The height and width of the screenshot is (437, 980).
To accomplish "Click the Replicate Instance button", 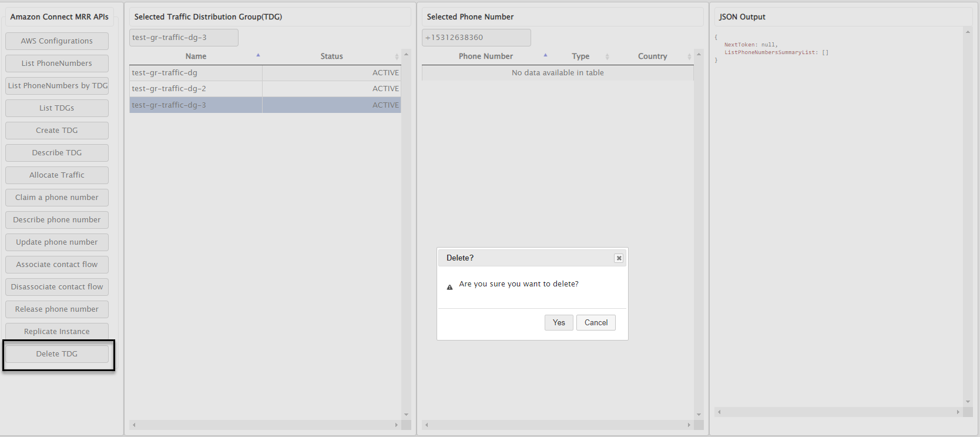I will point(57,332).
